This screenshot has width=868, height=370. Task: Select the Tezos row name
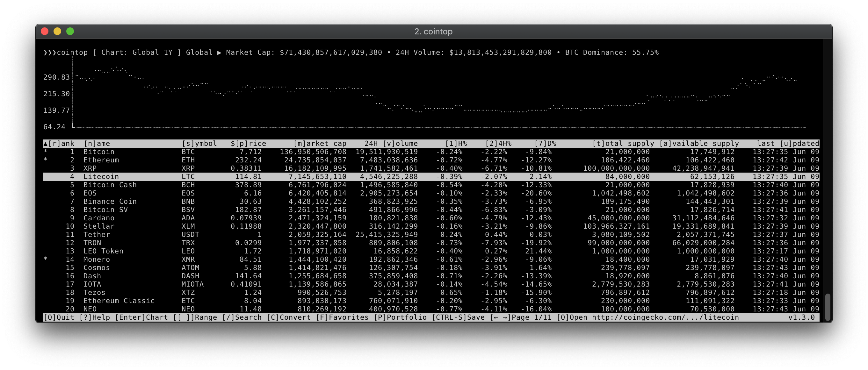94,293
